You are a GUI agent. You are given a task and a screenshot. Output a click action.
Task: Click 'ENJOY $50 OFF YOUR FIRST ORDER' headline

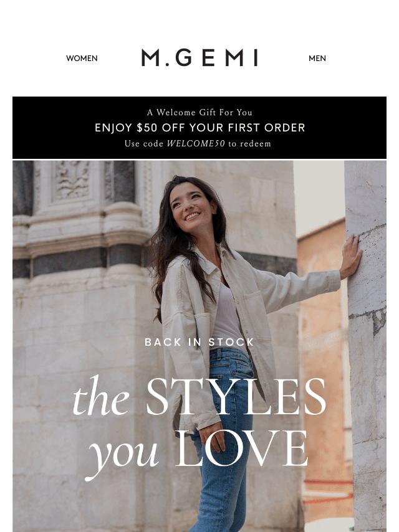pos(199,128)
